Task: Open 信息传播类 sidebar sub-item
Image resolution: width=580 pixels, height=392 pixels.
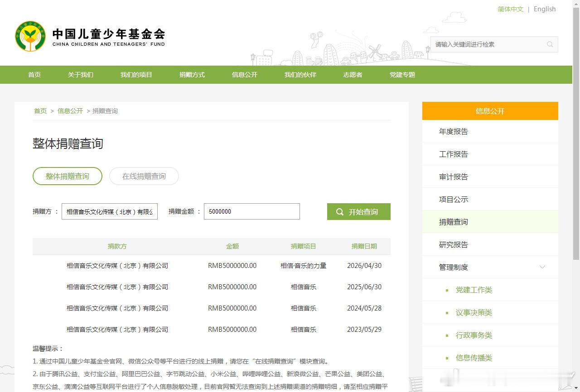Action: pos(474,358)
